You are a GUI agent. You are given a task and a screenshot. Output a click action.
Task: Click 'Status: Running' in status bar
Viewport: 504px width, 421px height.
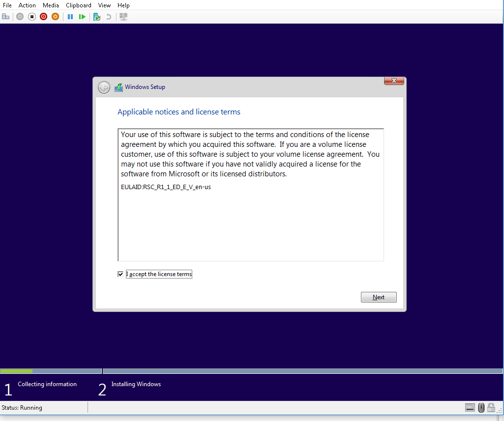[22, 408]
